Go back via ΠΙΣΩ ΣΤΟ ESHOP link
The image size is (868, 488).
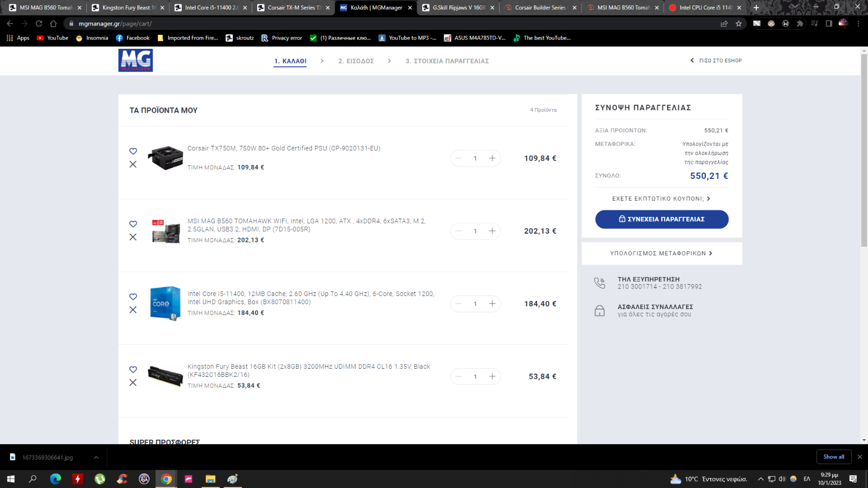716,61
